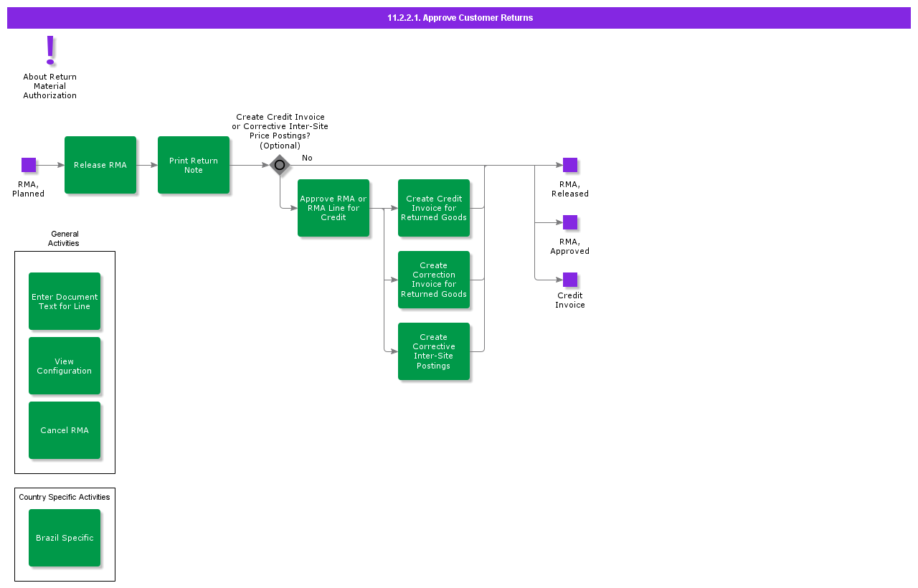Open the Print Return Note activity
This screenshot has height=588, width=918.
click(x=194, y=165)
